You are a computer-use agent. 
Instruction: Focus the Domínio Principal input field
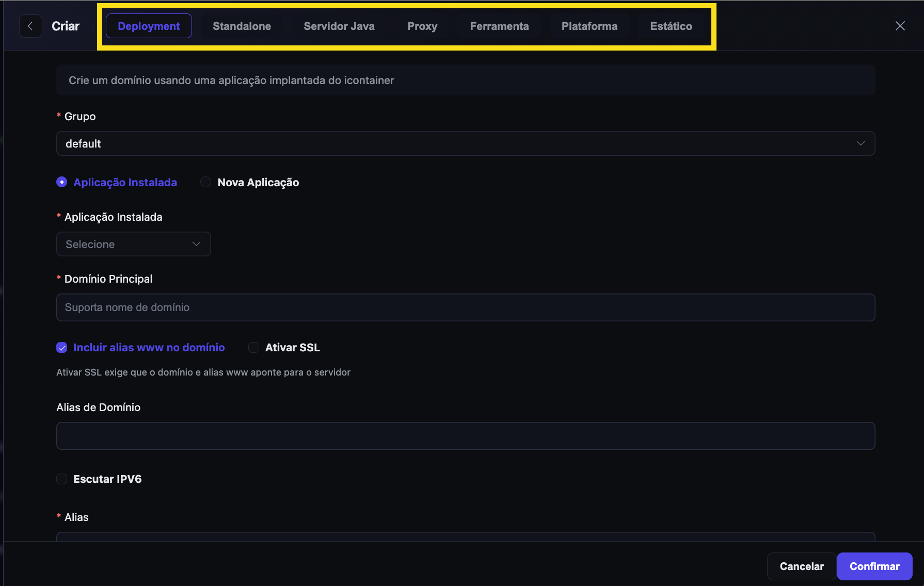pyautogui.click(x=466, y=307)
